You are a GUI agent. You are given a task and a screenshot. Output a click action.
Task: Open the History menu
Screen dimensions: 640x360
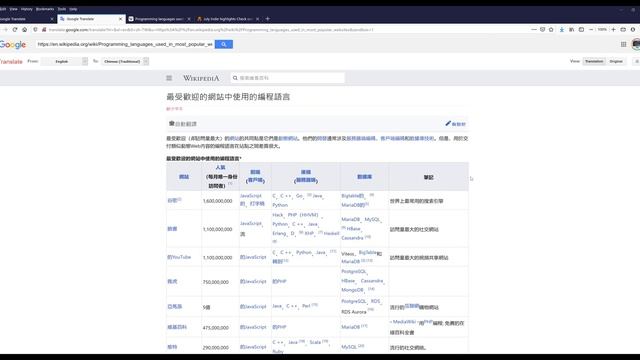click(x=27, y=9)
